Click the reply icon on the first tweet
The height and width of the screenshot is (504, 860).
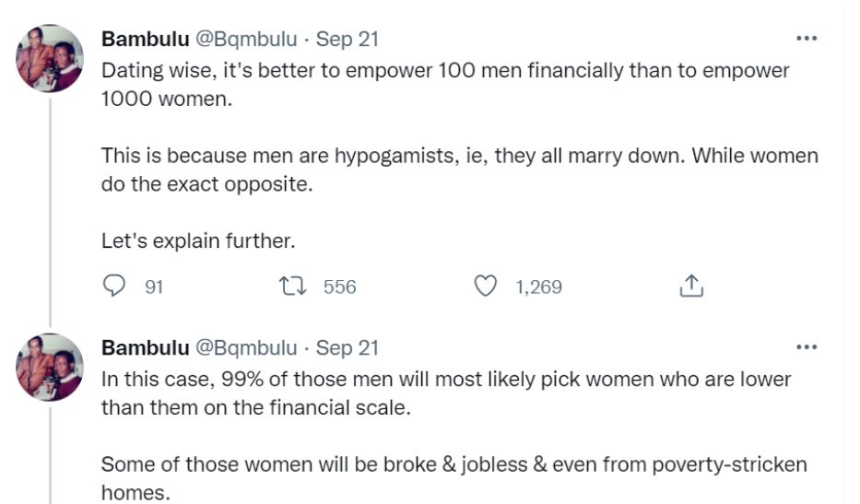click(113, 287)
